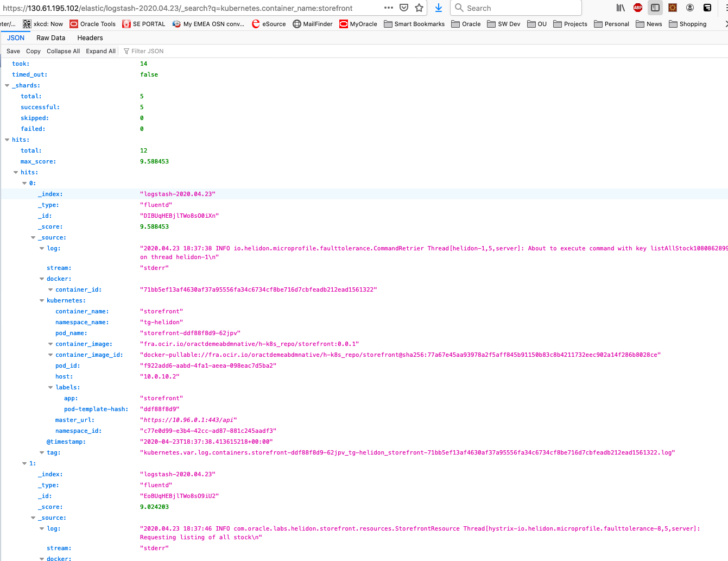
Task: Collapse _source of hit 0
Action: pyautogui.click(x=33, y=238)
